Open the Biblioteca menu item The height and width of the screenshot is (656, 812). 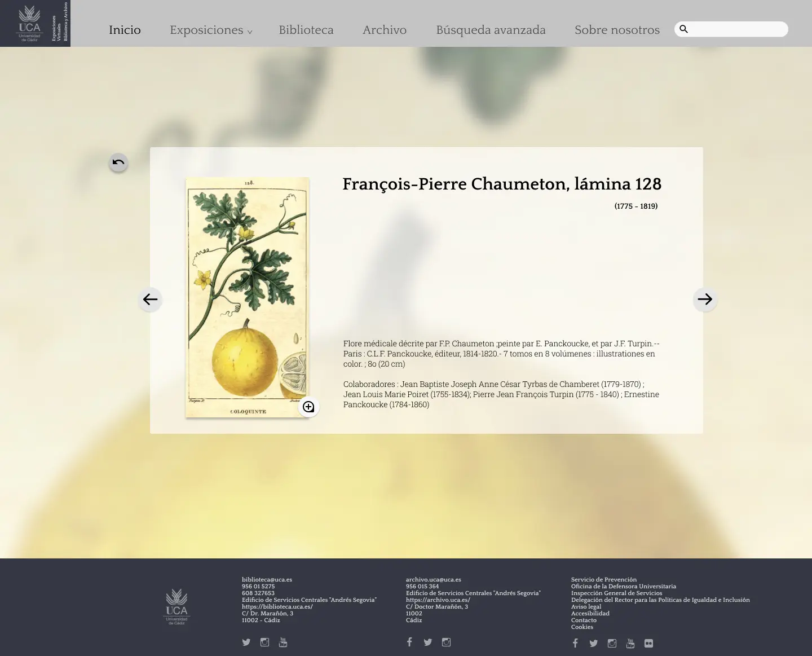(306, 30)
